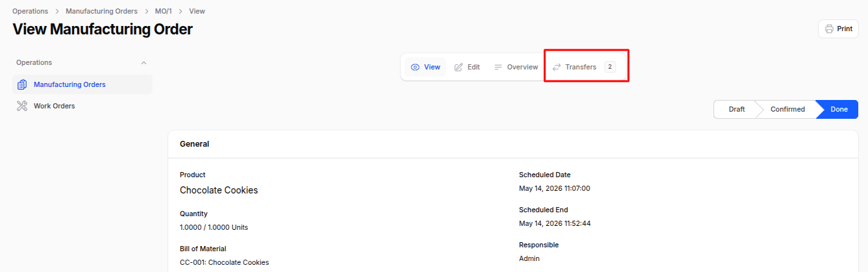This screenshot has height=272, width=868.
Task: Click Operations in the breadcrumb
Action: tap(31, 11)
